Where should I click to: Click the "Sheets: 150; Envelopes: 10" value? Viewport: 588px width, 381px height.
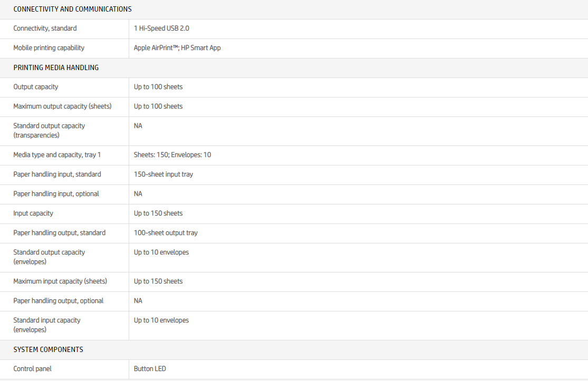click(172, 155)
